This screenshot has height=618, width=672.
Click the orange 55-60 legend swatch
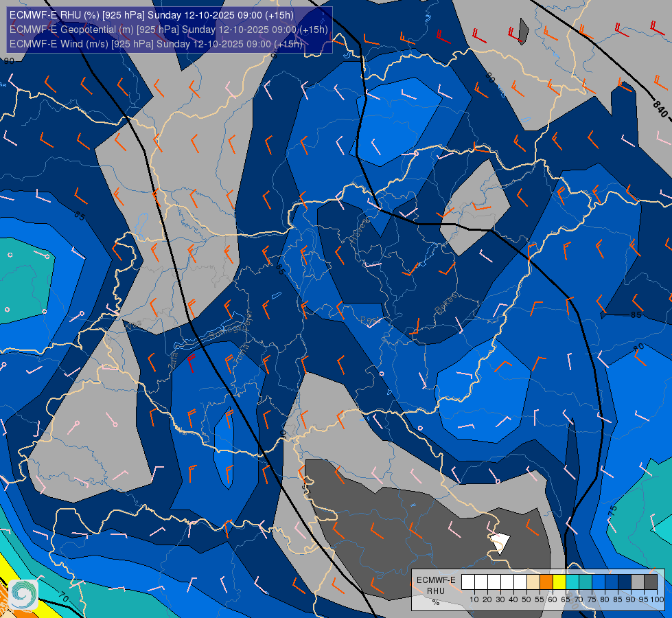pyautogui.click(x=546, y=582)
